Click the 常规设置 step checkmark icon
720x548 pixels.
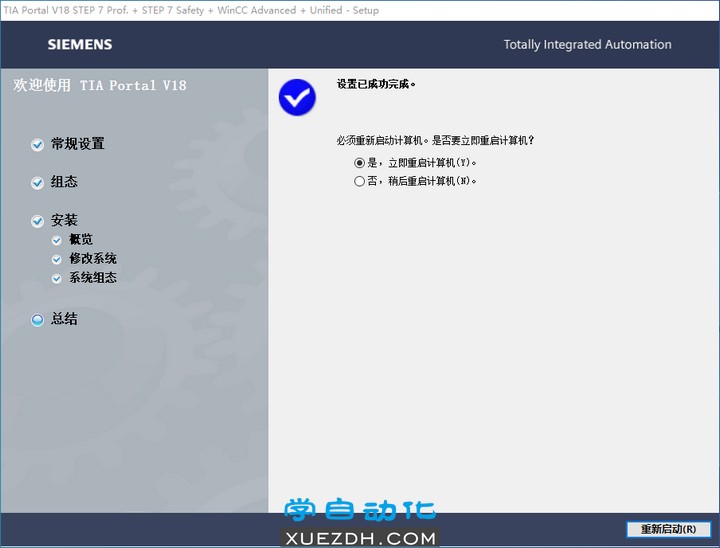point(37,145)
